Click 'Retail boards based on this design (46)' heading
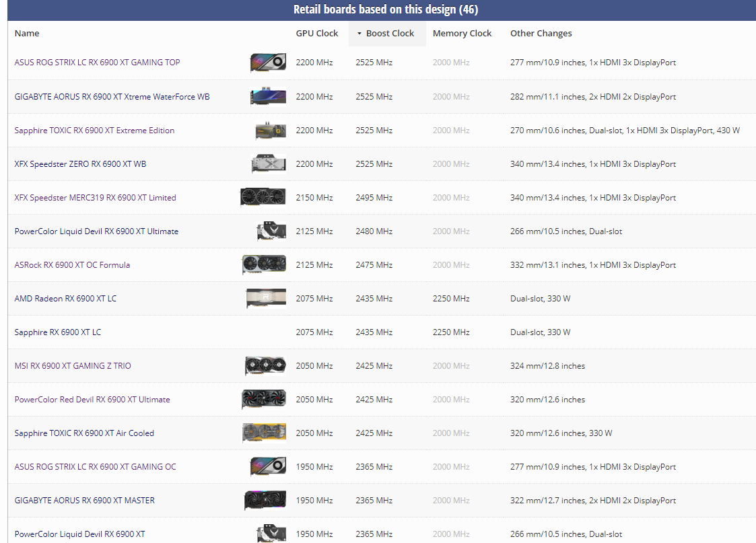 pyautogui.click(x=386, y=9)
